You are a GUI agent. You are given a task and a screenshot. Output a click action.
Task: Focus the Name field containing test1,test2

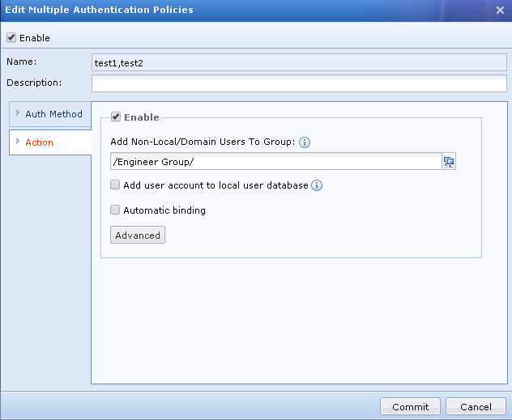click(x=299, y=62)
